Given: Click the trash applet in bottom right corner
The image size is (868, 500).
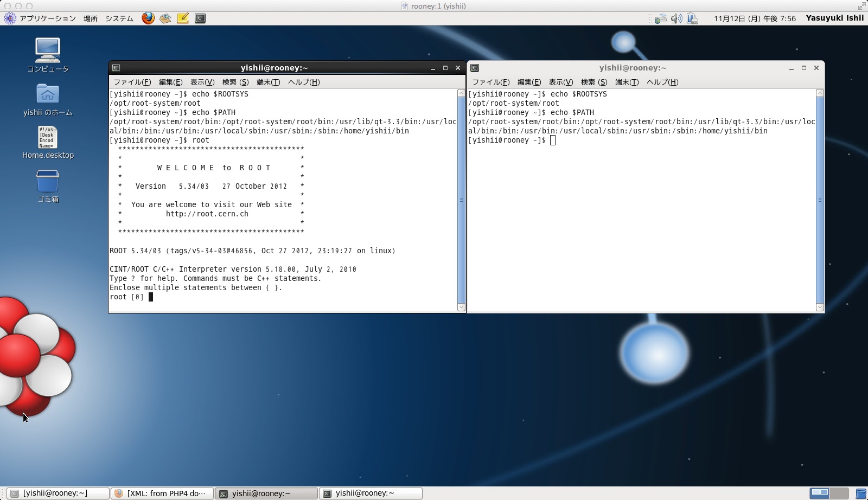Looking at the screenshot, I should point(861,493).
